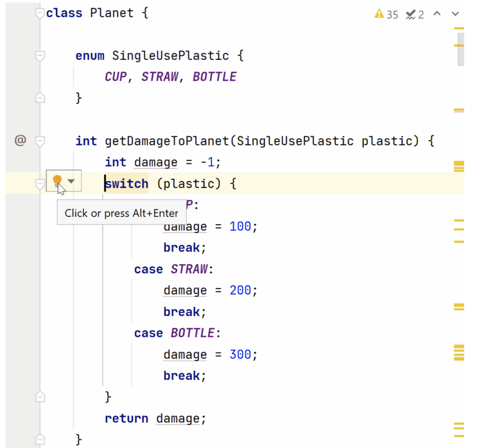Go to previous highlighted error arrow
491x448 pixels.
pos(437,14)
